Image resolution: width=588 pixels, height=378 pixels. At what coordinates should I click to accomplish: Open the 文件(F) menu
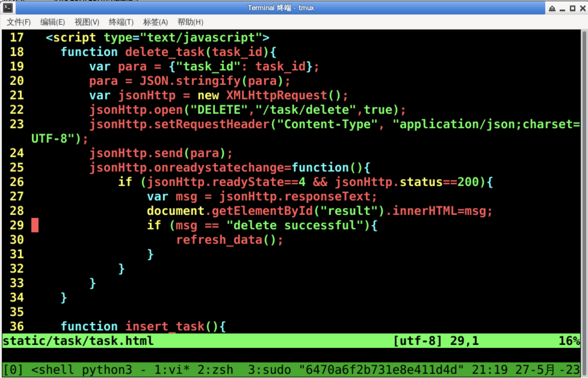18,22
